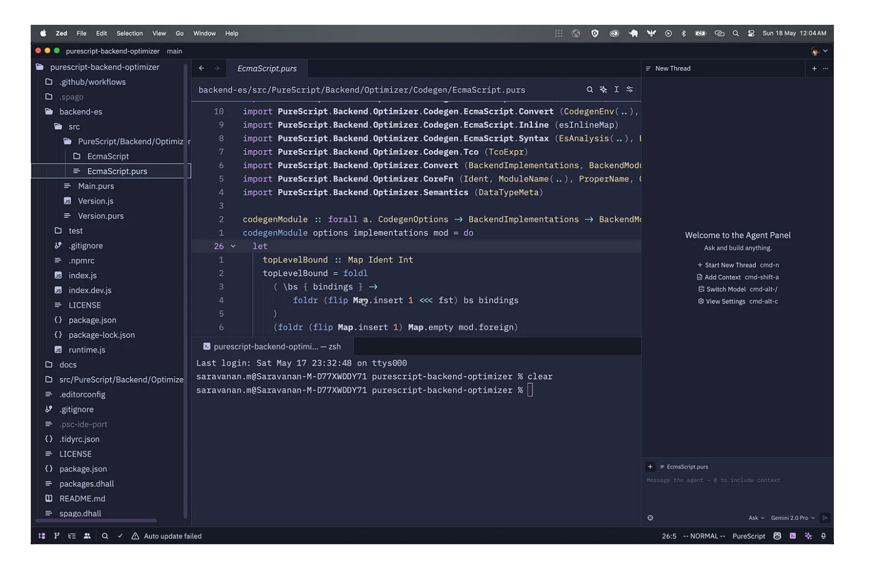Open the Selection menu

[x=129, y=34]
